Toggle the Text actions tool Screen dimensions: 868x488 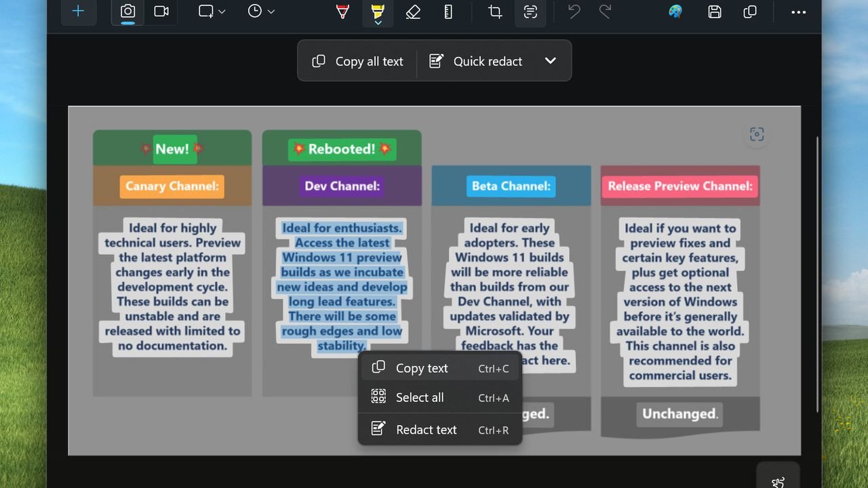(x=530, y=12)
